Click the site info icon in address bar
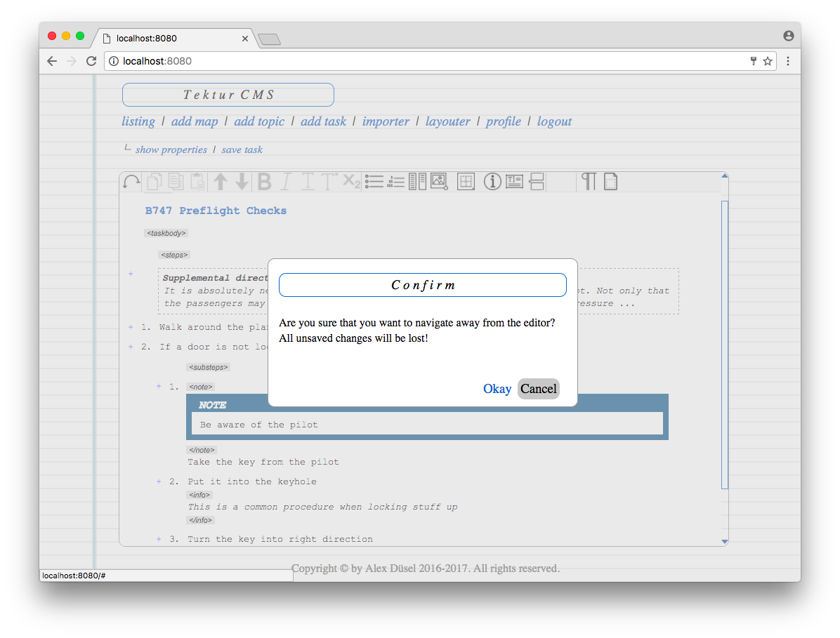 (x=114, y=61)
